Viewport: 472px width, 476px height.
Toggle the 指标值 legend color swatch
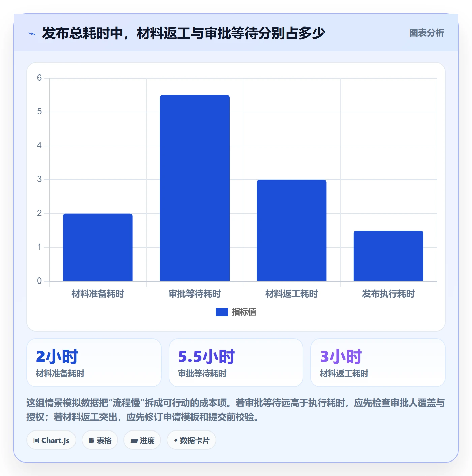coord(222,312)
